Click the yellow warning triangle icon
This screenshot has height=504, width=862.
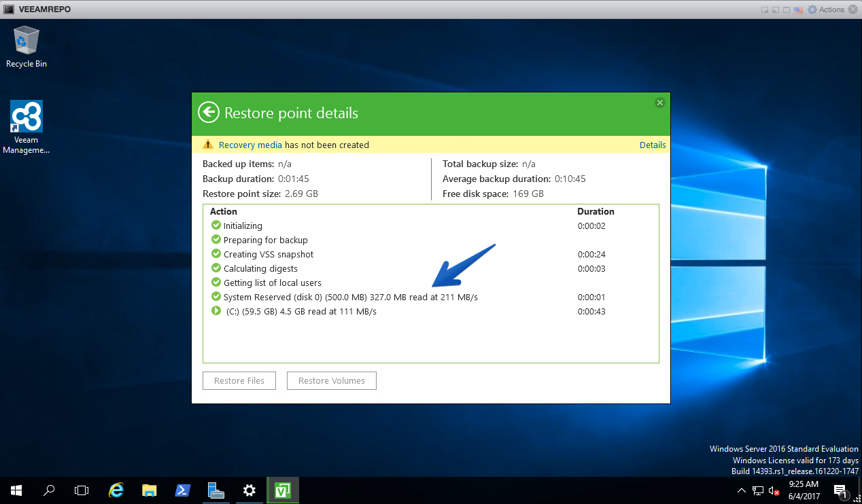click(209, 145)
